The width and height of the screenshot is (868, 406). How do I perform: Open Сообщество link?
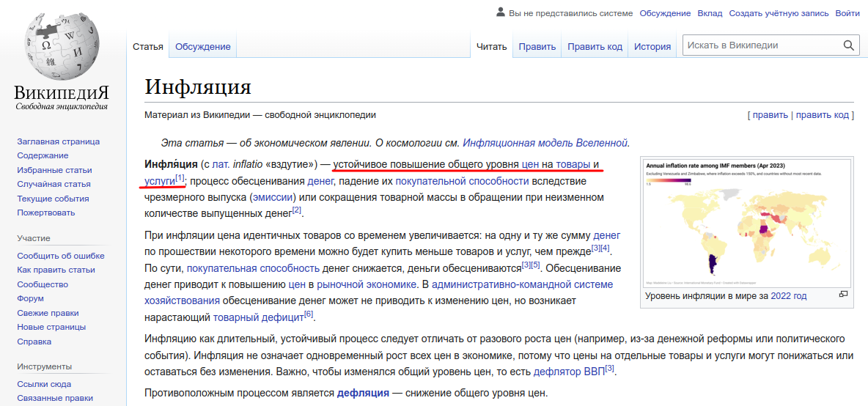point(43,284)
